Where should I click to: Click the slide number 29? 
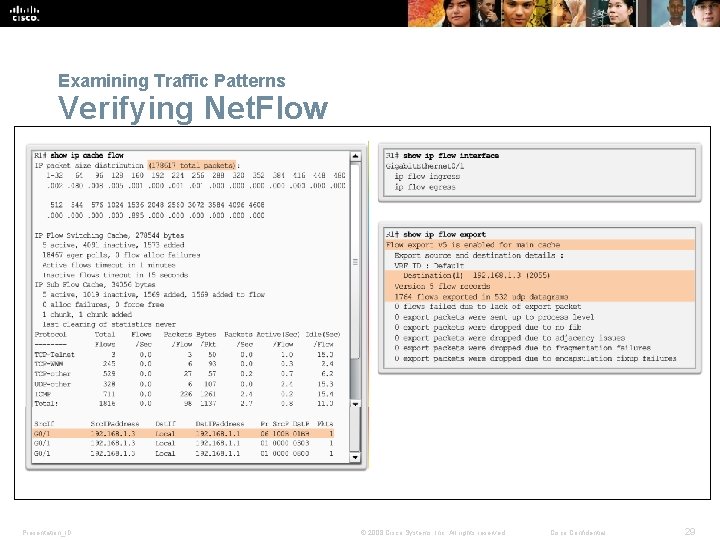coord(690,532)
